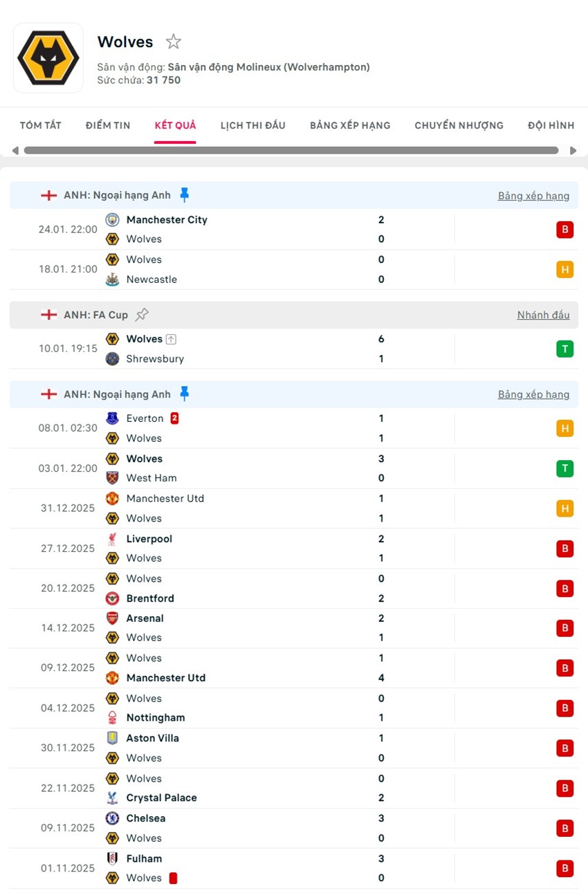Click the left arrow of the tab scroller
This screenshot has width=588, height=895.
[15, 150]
